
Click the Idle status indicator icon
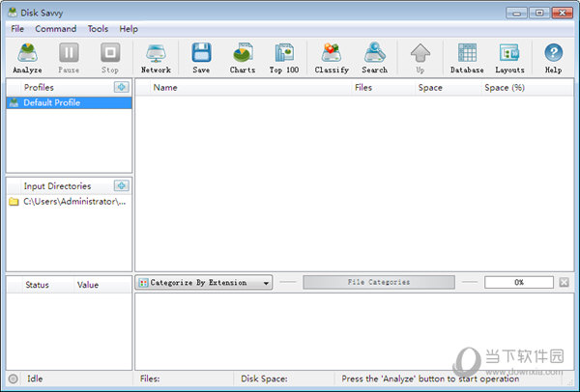point(13,378)
